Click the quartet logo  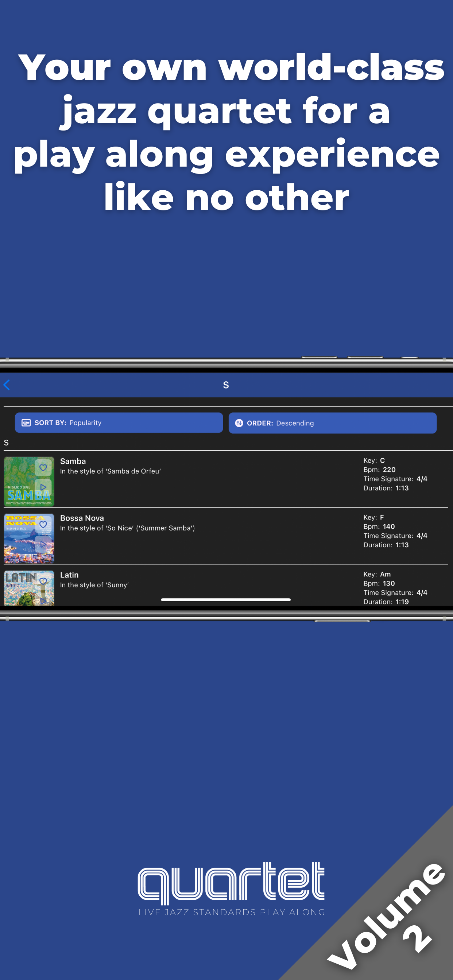pyautogui.click(x=232, y=889)
